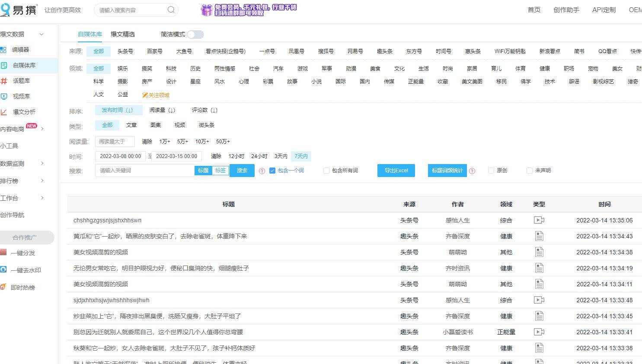Click the 标题词频统计 button
642x364 pixels.
[x=447, y=171]
